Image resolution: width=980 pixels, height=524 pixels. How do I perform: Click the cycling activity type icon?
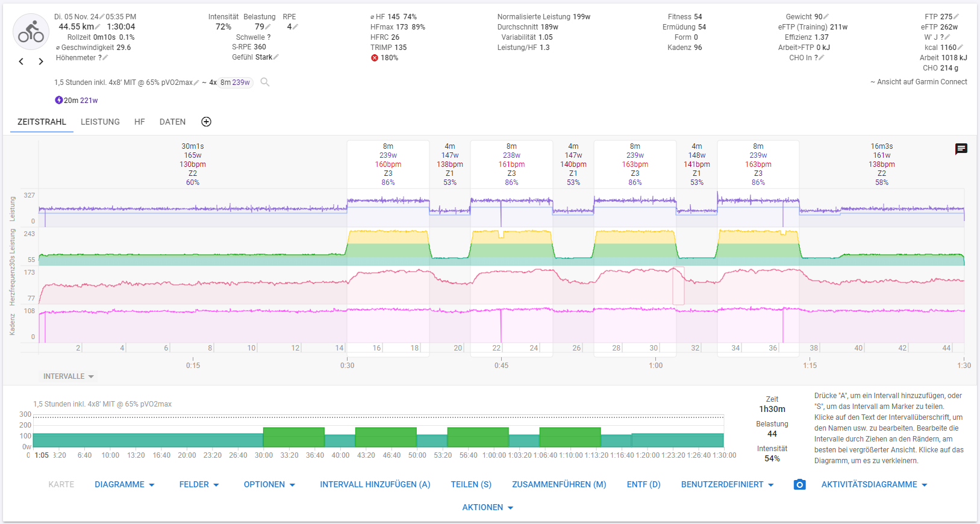(31, 32)
